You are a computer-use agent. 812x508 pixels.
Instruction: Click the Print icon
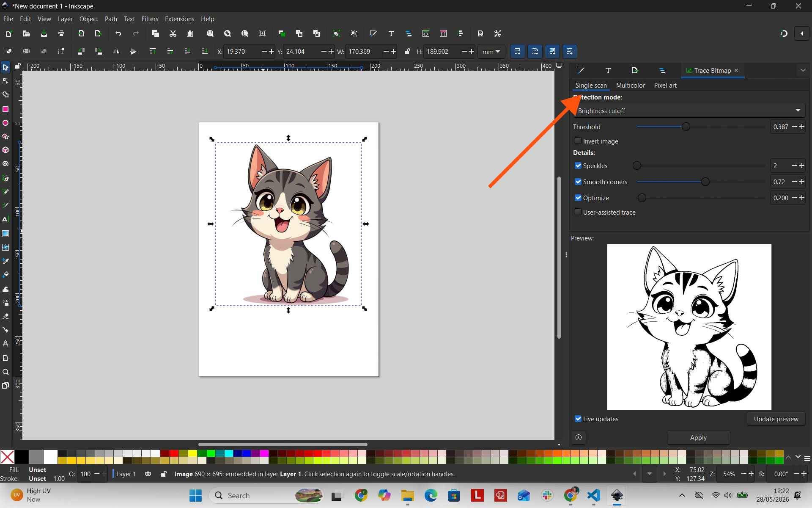[x=61, y=33]
